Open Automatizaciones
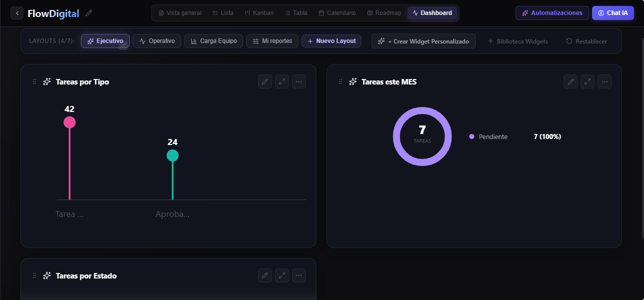Screen dimensions: 644x300 [552, 13]
